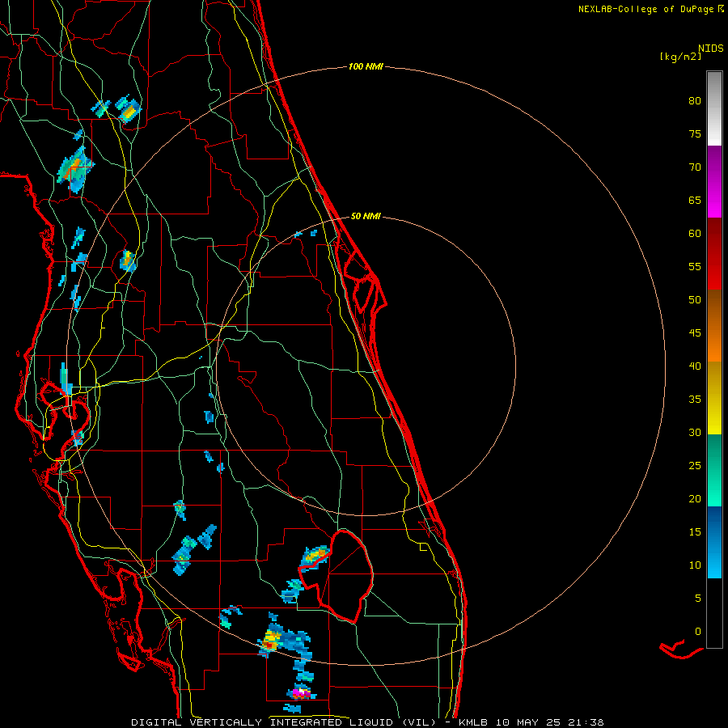The height and width of the screenshot is (728, 728).
Task: Click the 21:38 timestamp
Action: [x=587, y=722]
